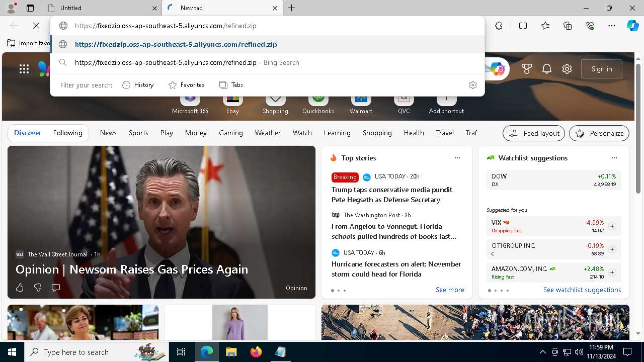
Task: Open the MSN app launcher grid
Action: point(24,69)
